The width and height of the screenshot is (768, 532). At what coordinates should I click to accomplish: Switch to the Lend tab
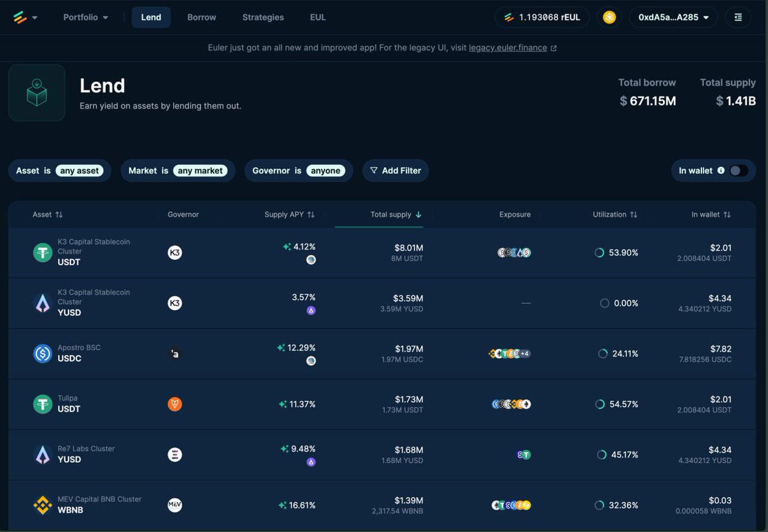[x=151, y=17]
